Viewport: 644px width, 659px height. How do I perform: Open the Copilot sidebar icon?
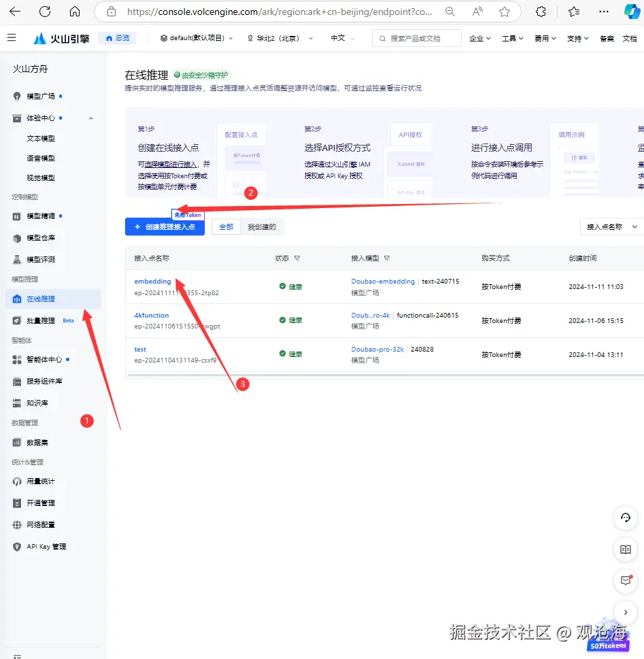click(632, 12)
